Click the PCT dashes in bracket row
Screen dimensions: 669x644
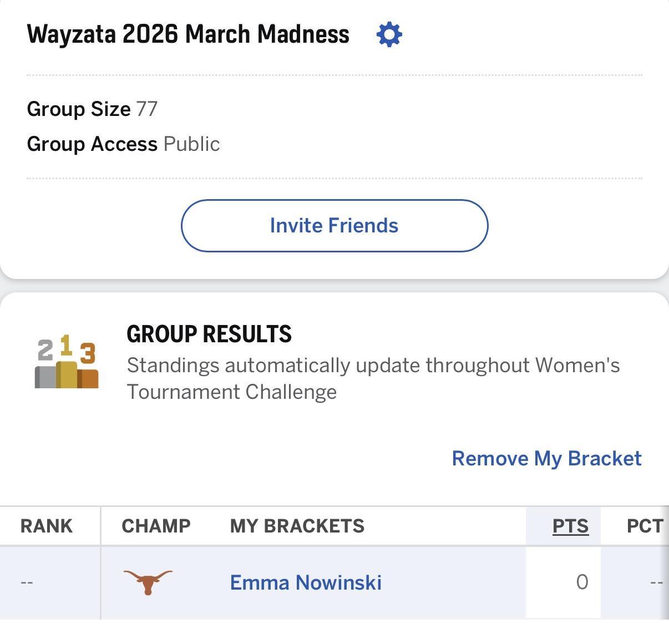(656, 582)
